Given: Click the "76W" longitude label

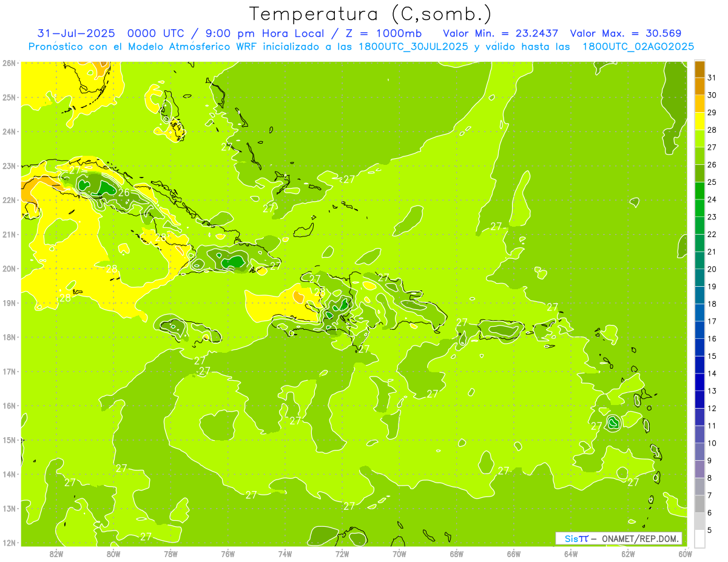Looking at the screenshot, I should (228, 554).
